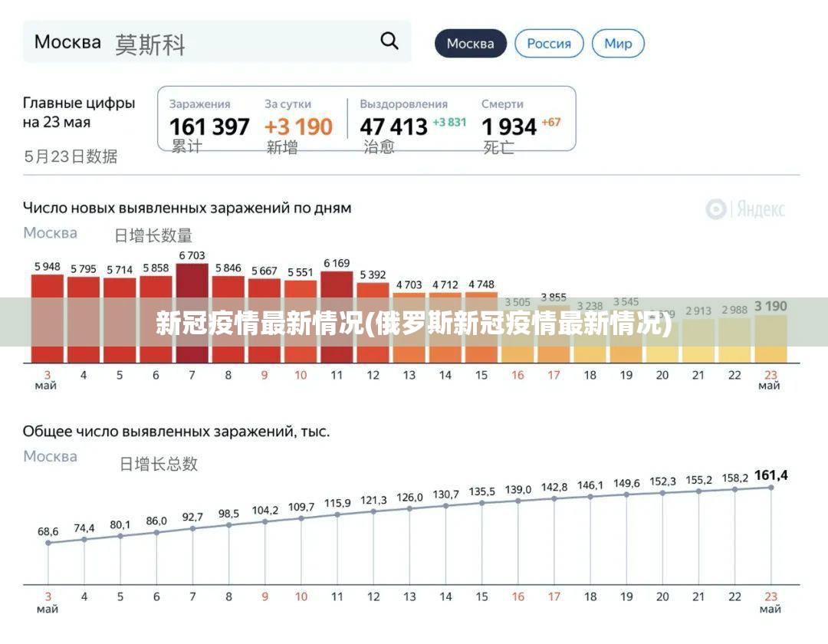Select the Москва tab pill

pos(471,43)
